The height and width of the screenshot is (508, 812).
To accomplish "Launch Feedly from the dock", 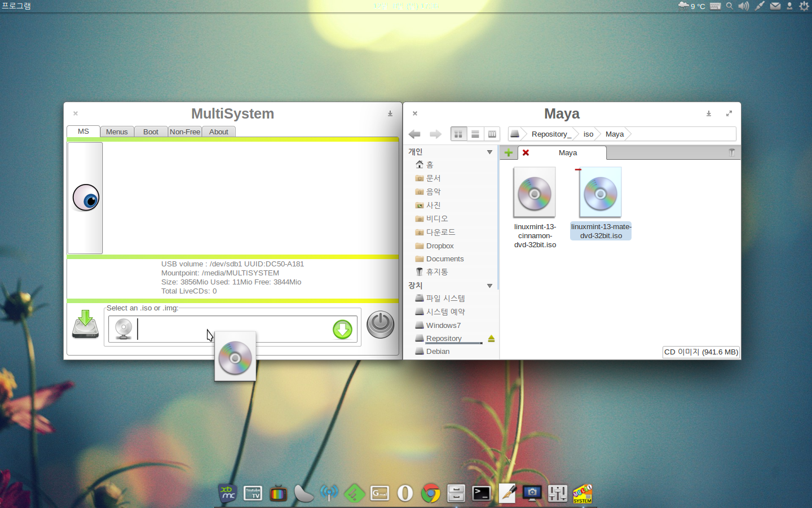I will 355,493.
